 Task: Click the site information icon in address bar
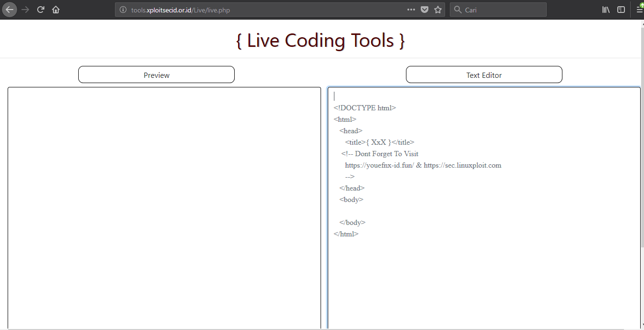coord(123,9)
